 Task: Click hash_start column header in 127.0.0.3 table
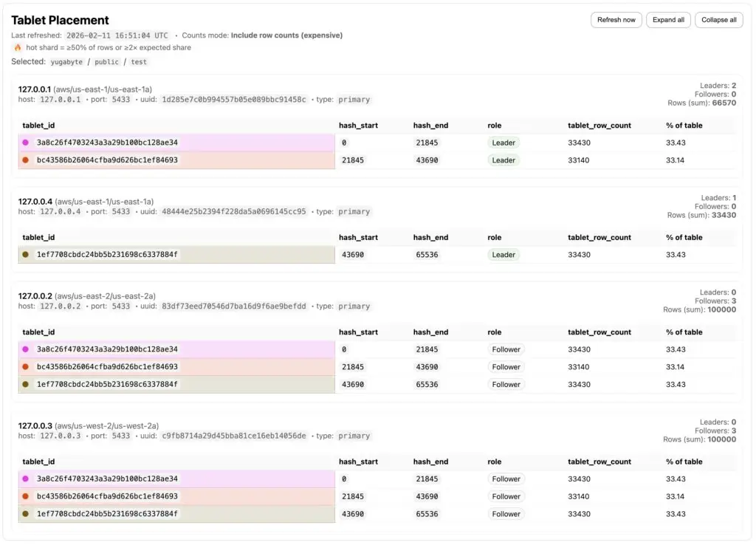point(358,462)
